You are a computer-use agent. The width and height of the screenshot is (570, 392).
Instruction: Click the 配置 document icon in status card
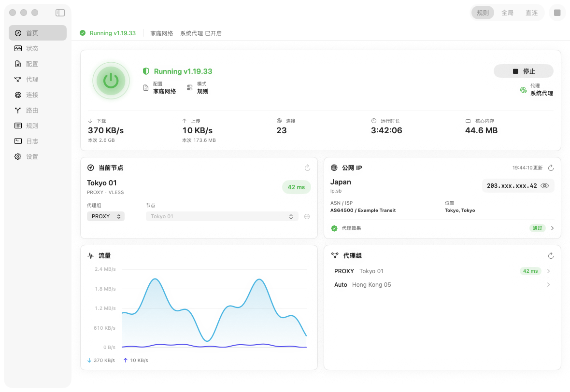tap(146, 87)
